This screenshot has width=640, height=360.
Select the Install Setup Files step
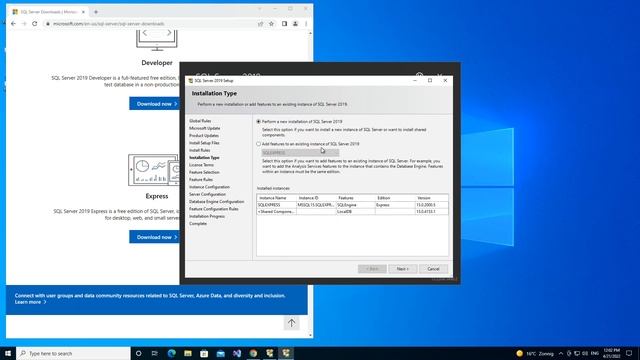[x=204, y=143]
